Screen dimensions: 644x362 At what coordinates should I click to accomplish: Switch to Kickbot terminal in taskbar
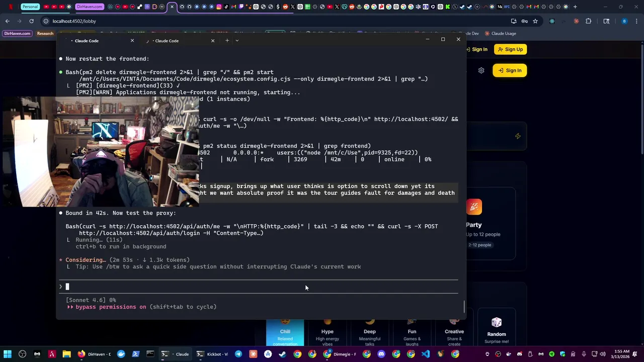point(212,354)
